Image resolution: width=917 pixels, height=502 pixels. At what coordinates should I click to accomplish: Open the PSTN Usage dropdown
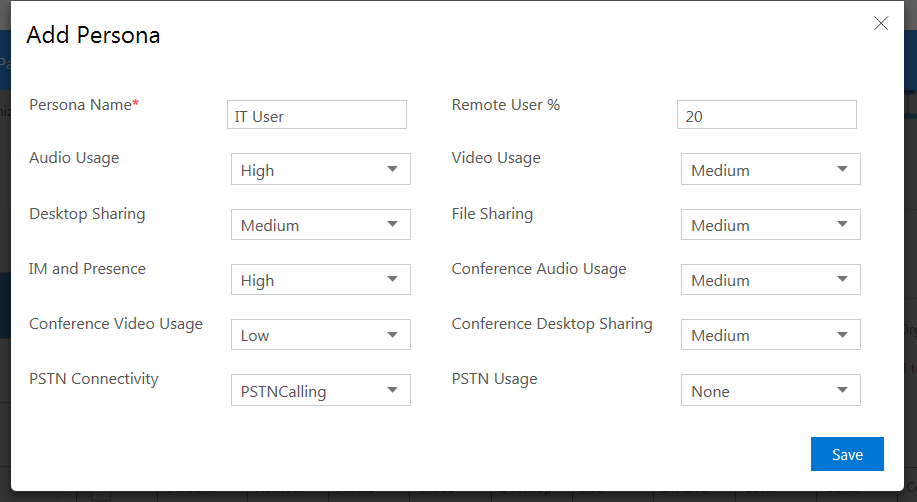pyautogui.click(x=770, y=391)
